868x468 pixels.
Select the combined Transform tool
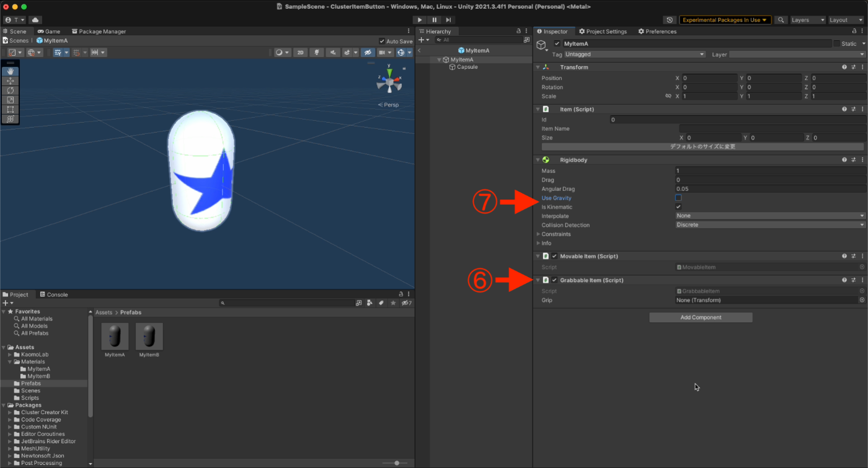click(11, 119)
